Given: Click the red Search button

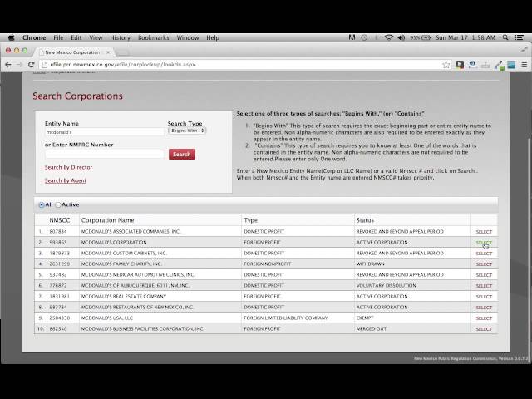Looking at the screenshot, I should tap(182, 155).
